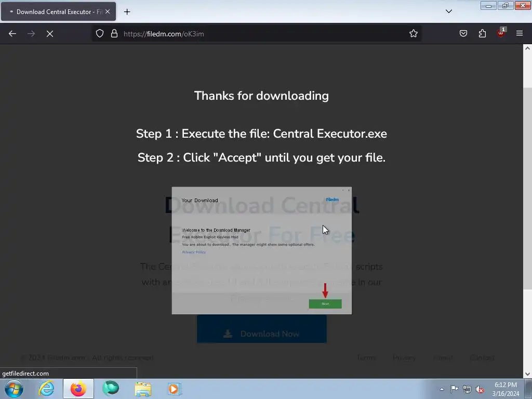Open the Action Center flag icon
532x399 pixels.
click(x=454, y=389)
